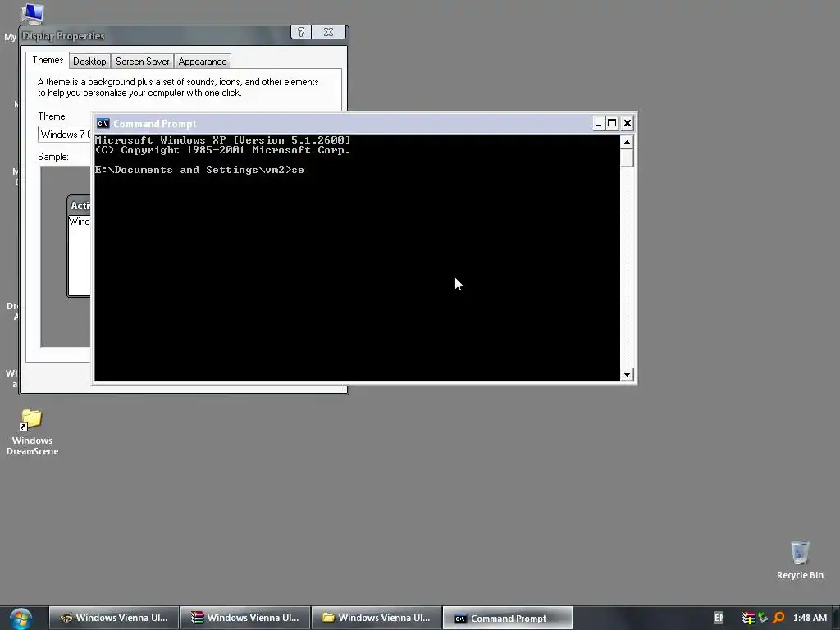Viewport: 840px width, 630px height.
Task: Click the tray clock showing 1:48 AM
Action: pos(810,619)
